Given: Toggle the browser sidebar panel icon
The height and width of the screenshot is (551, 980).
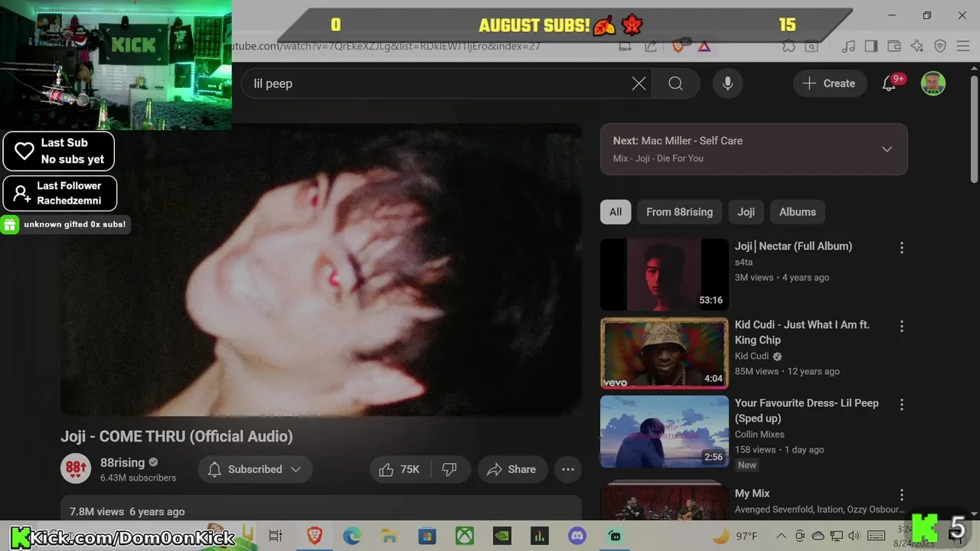Looking at the screenshot, I should click(x=871, y=46).
